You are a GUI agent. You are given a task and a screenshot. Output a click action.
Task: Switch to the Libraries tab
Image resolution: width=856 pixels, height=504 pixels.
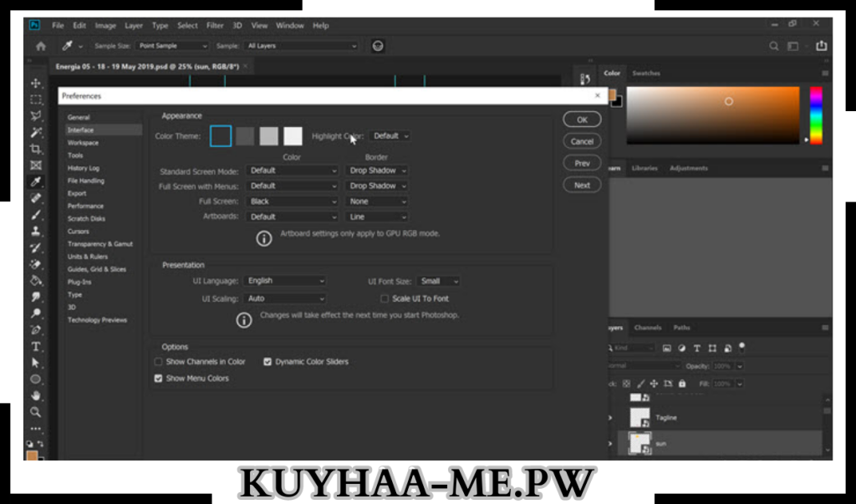[x=645, y=168]
